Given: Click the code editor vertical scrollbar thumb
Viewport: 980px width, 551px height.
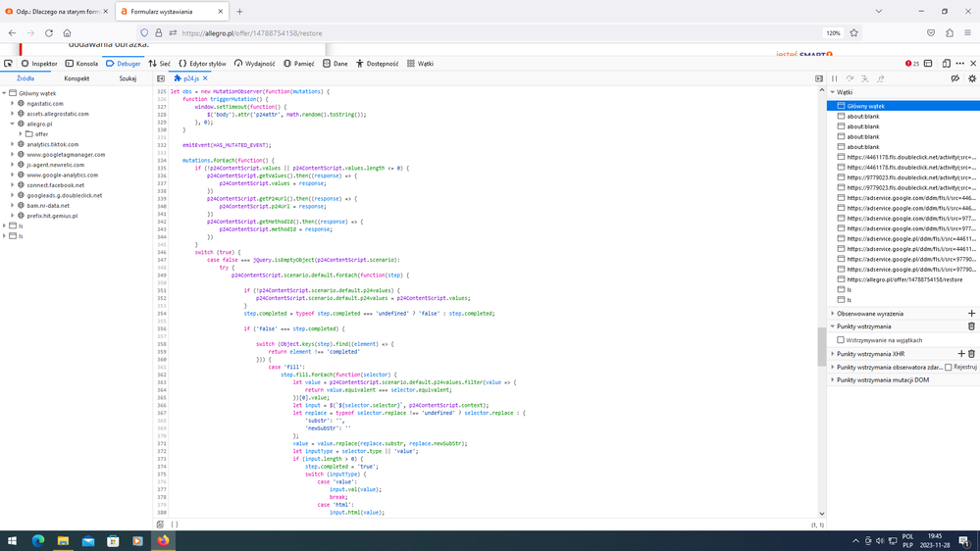Looking at the screenshot, I should [x=821, y=347].
